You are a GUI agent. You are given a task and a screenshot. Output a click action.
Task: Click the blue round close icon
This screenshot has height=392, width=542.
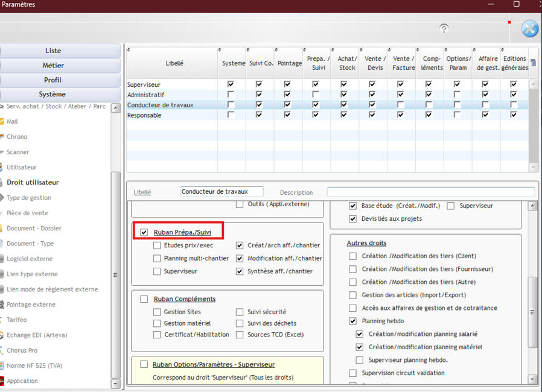(x=529, y=29)
